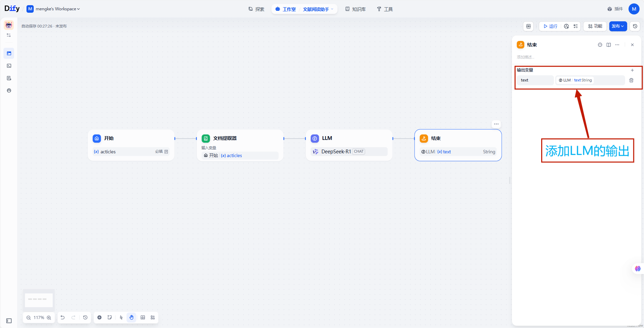Open the ENV environment variables panel
The width and height of the screenshot is (644, 328).
pos(528,26)
